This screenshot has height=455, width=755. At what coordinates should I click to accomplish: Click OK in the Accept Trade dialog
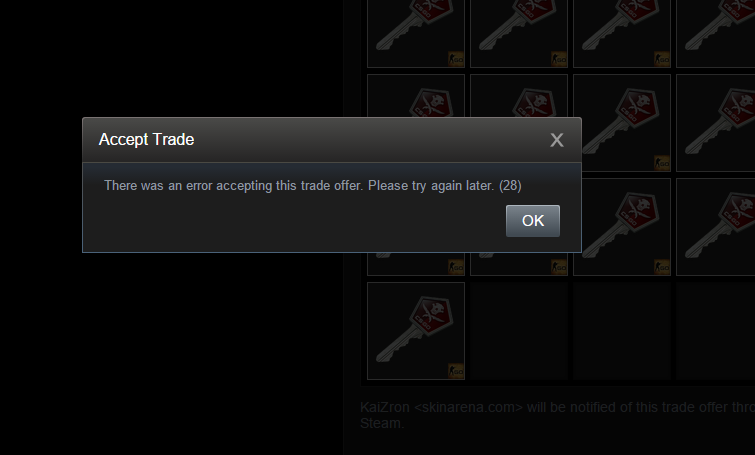(533, 221)
